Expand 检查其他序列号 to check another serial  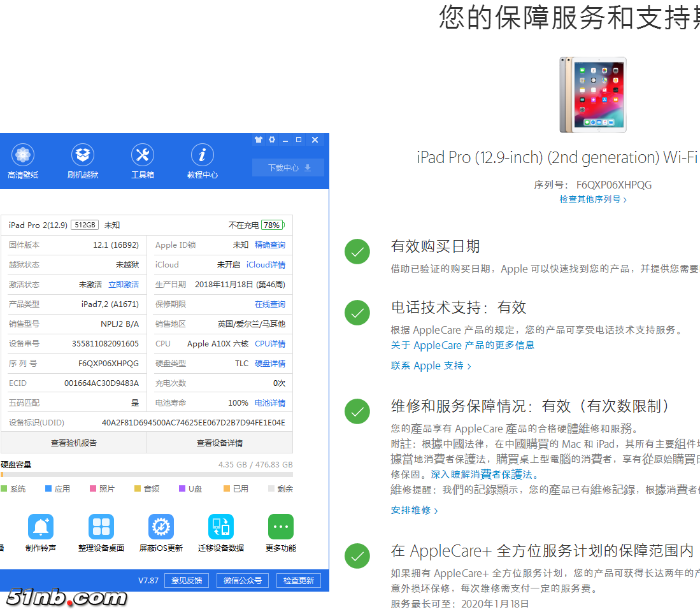pos(592,199)
